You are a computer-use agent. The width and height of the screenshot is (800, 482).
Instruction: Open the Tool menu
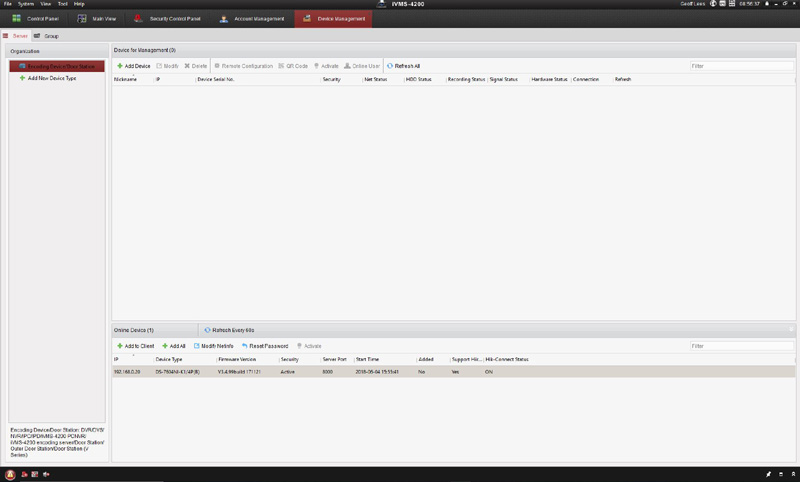click(62, 4)
